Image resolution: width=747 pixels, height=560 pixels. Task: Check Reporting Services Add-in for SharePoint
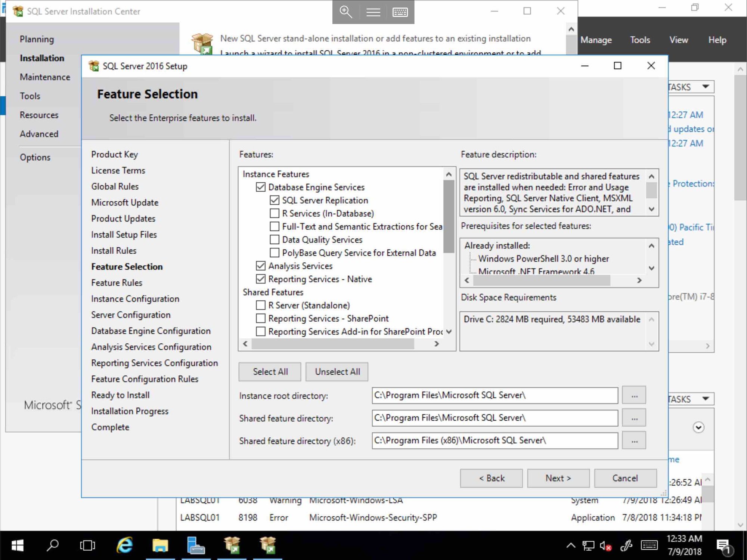coord(261,331)
